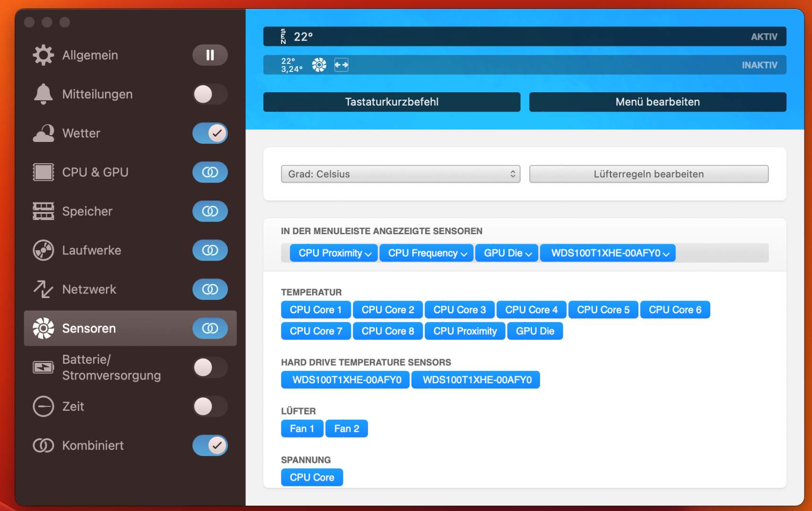Click the disk icon for Laufwerke
The height and width of the screenshot is (511, 812).
[x=43, y=250]
